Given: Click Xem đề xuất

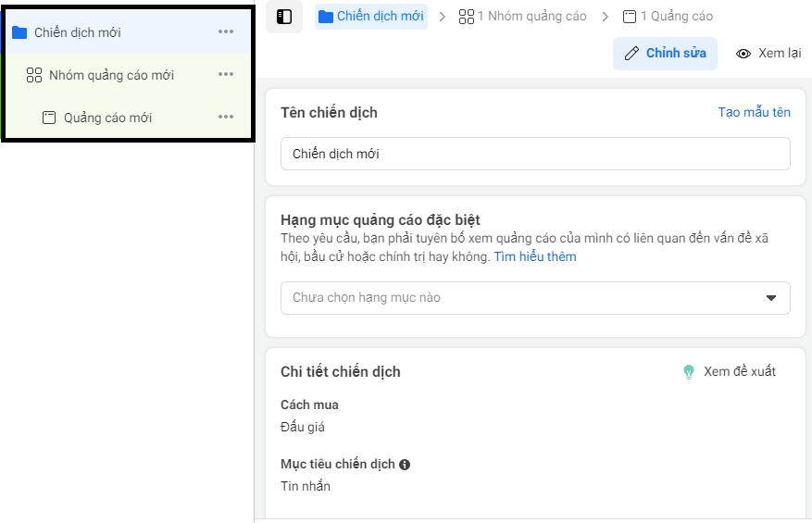Looking at the screenshot, I should coord(740,371).
